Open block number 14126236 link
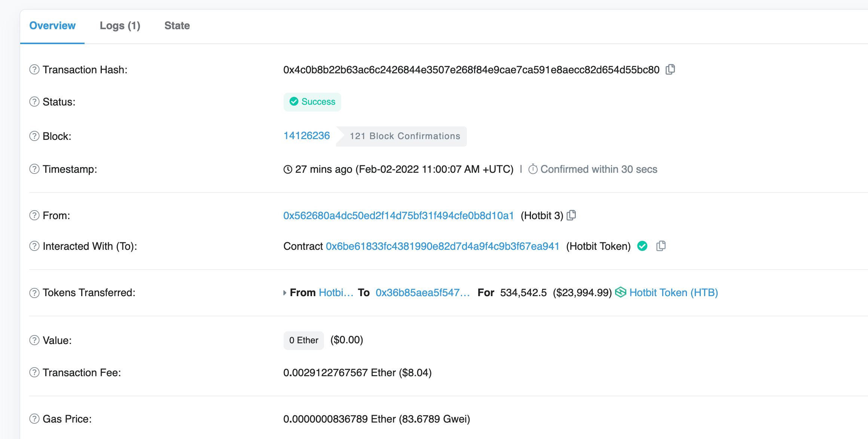The image size is (868, 439). click(306, 136)
